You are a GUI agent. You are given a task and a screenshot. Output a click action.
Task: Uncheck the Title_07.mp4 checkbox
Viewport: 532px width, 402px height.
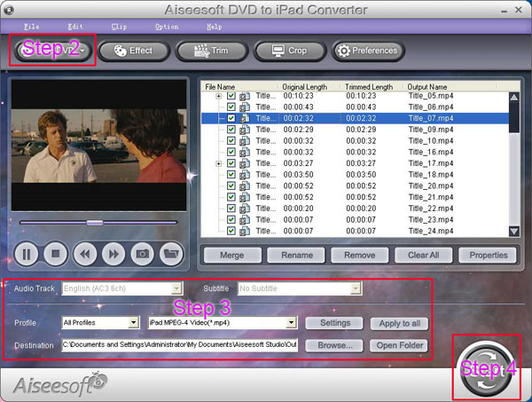(x=231, y=118)
